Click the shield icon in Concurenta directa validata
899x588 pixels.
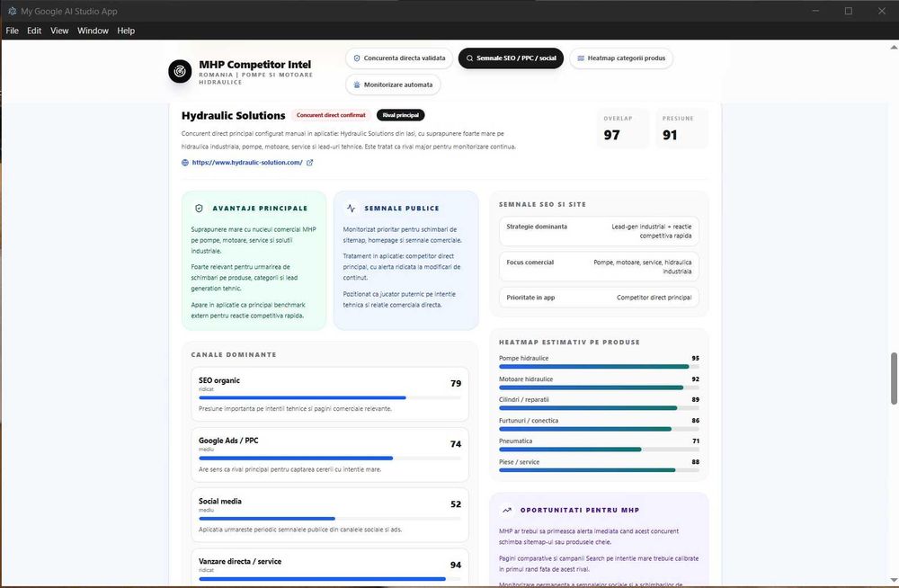pyautogui.click(x=357, y=58)
